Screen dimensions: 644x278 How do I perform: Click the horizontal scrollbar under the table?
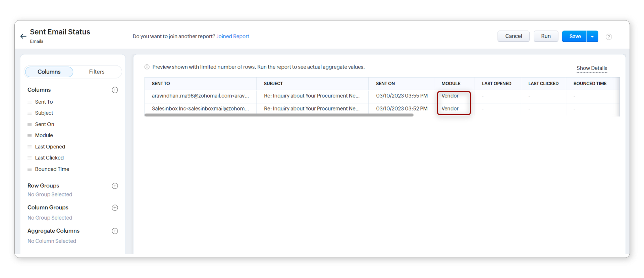(x=279, y=115)
